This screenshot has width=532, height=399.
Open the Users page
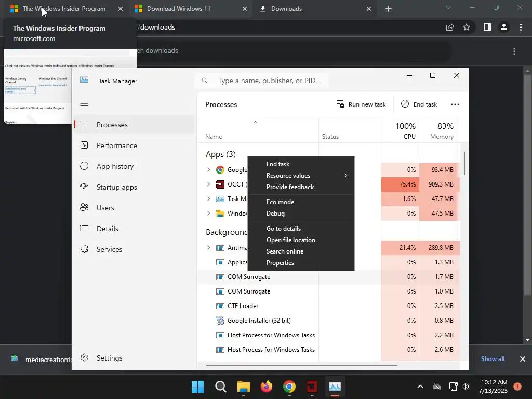134,208
